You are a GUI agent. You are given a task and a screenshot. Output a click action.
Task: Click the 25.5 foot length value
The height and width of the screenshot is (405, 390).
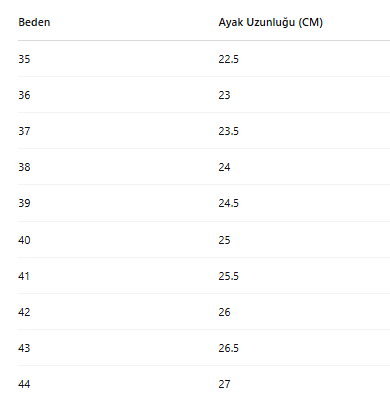[x=229, y=276]
